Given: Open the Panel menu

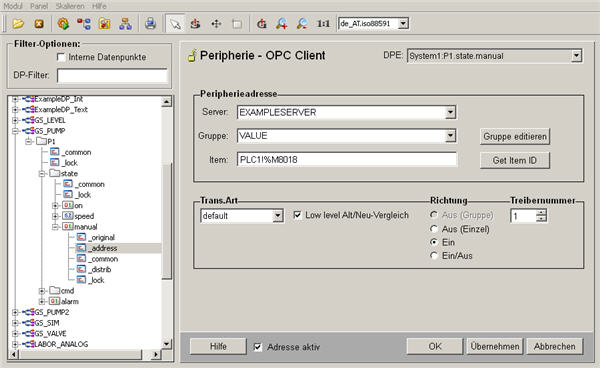Looking at the screenshot, I should [x=39, y=6].
